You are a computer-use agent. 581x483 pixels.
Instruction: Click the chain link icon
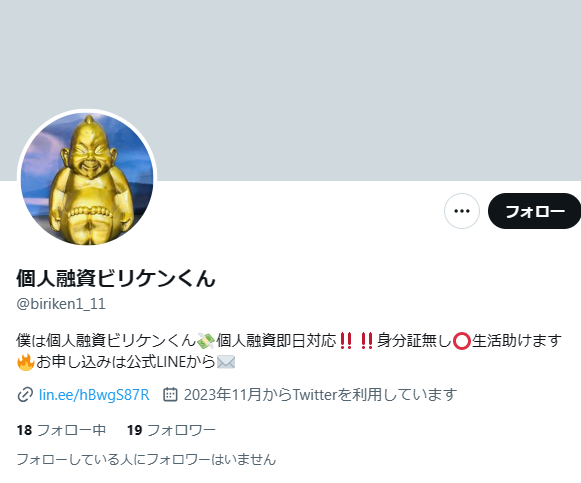[25, 395]
